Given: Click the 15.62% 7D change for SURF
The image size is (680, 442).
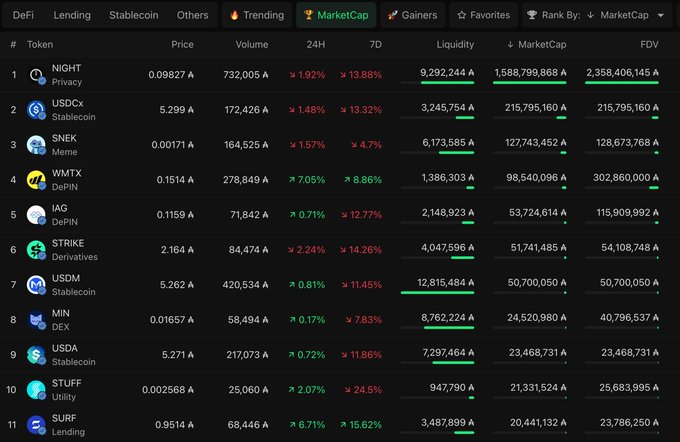Looking at the screenshot, I should (361, 425).
